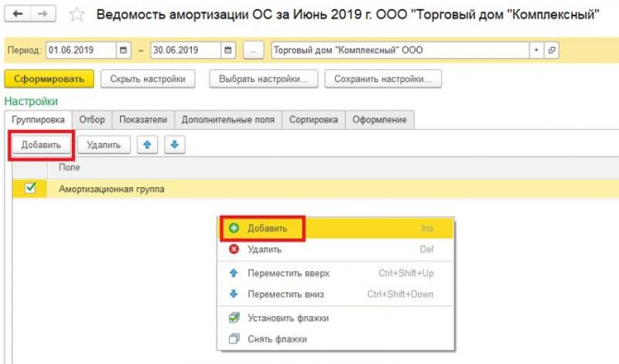Go forward with the right arrow button

[43, 14]
